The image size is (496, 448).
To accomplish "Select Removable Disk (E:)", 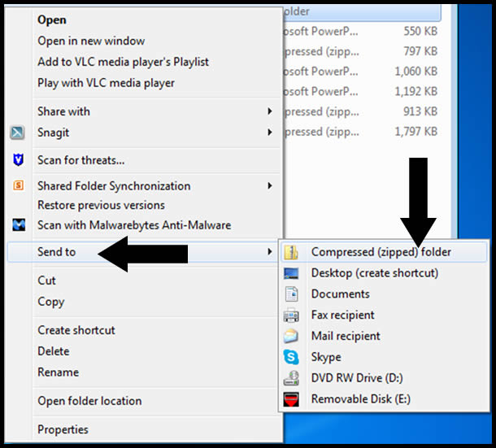I will pyautogui.click(x=361, y=399).
